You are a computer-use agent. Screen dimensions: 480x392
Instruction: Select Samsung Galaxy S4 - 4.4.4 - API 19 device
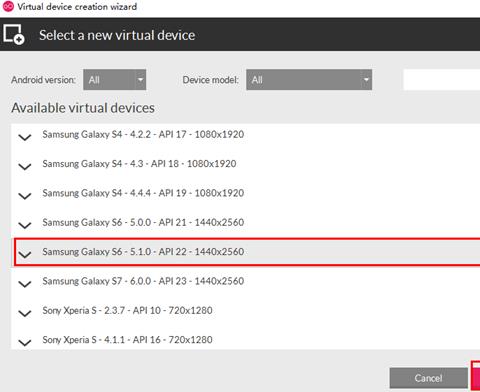pos(143,193)
